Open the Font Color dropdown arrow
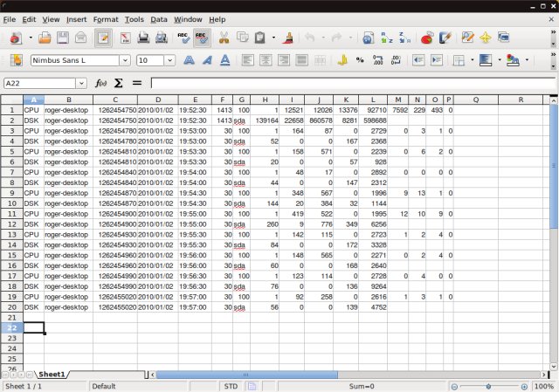Image resolution: width=559 pixels, height=392 pixels. (x=527, y=60)
